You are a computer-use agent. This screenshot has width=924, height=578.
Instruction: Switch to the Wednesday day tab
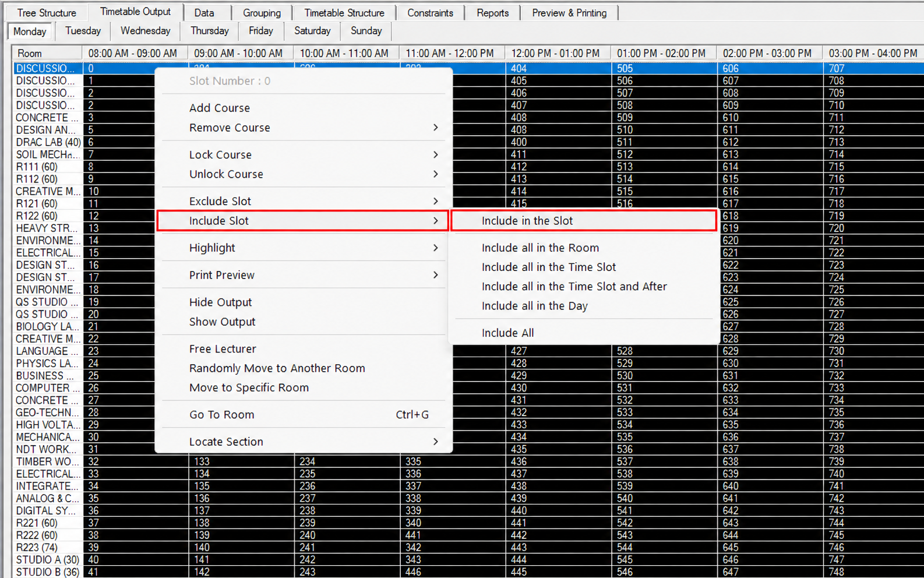coord(146,31)
